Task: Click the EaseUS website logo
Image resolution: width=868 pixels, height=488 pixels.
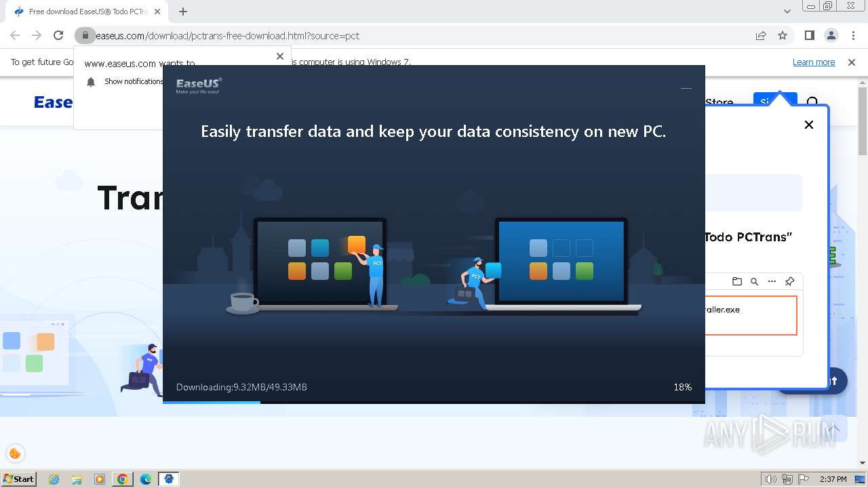Action: [x=53, y=102]
